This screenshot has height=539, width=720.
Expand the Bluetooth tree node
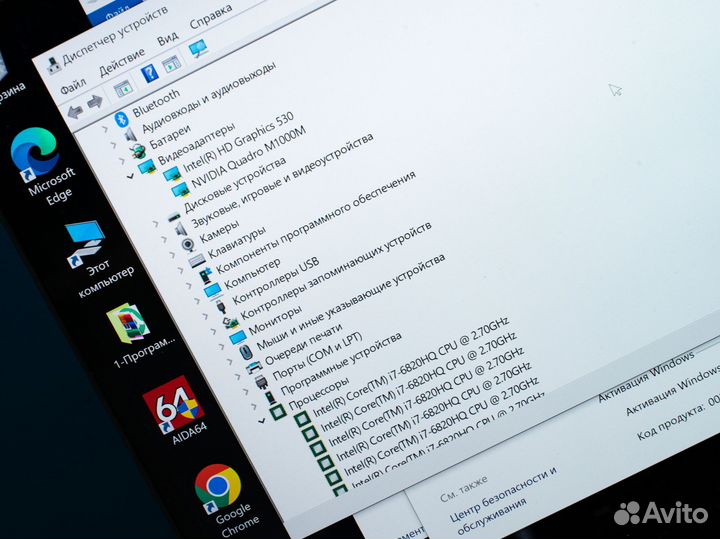point(105,129)
